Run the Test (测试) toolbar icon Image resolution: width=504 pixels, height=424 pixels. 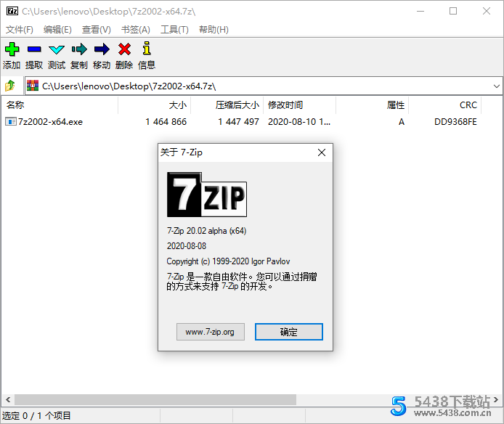pos(57,49)
